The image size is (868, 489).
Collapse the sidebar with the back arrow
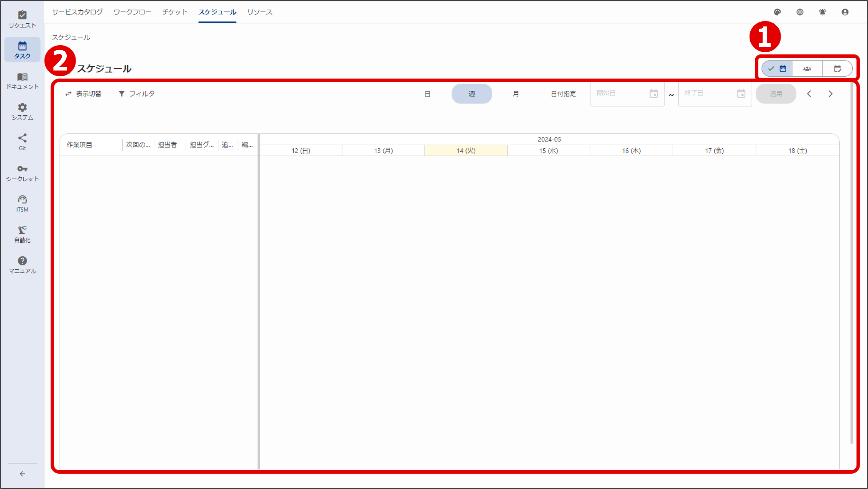(x=22, y=474)
